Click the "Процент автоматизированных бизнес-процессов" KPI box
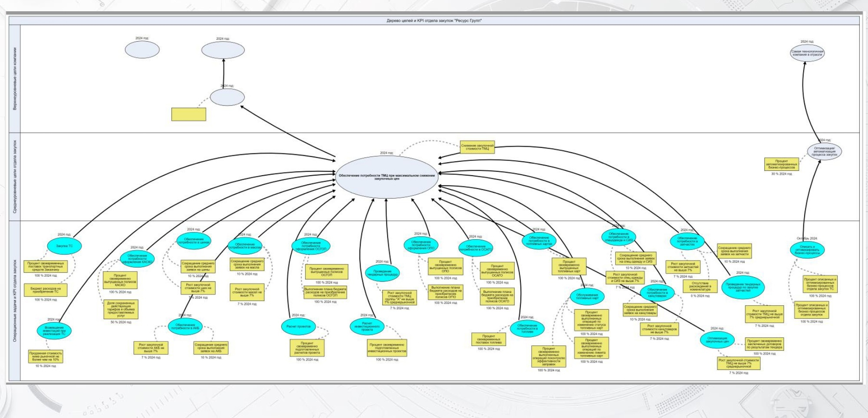 [781, 164]
